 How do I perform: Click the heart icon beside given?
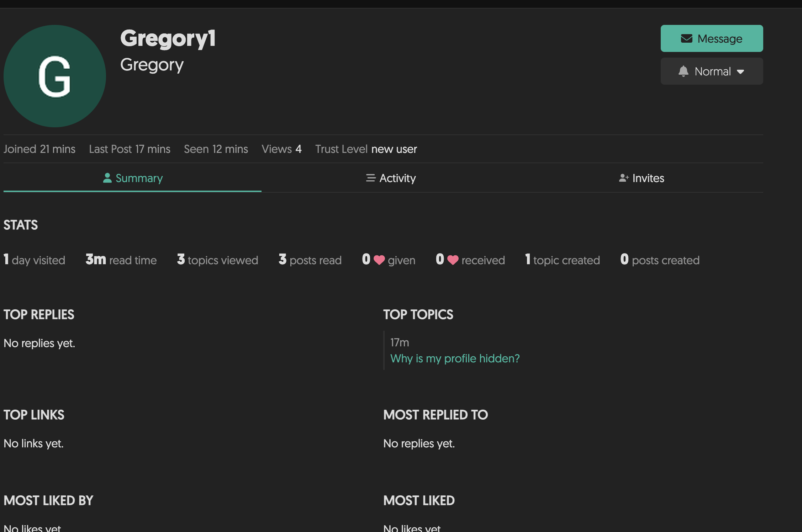point(379,260)
